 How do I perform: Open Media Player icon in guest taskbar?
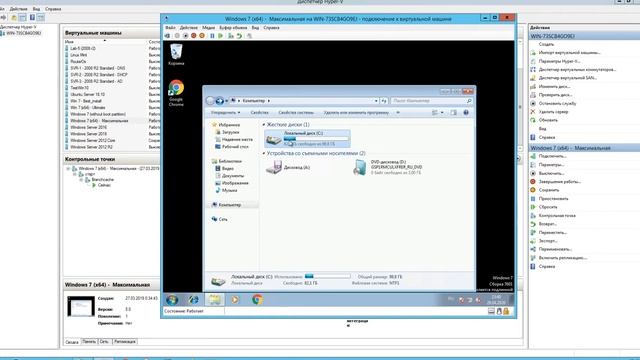point(235,300)
